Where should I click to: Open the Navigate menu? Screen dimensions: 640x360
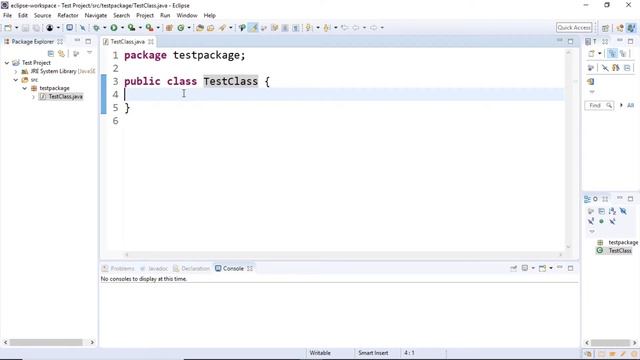(x=96, y=16)
